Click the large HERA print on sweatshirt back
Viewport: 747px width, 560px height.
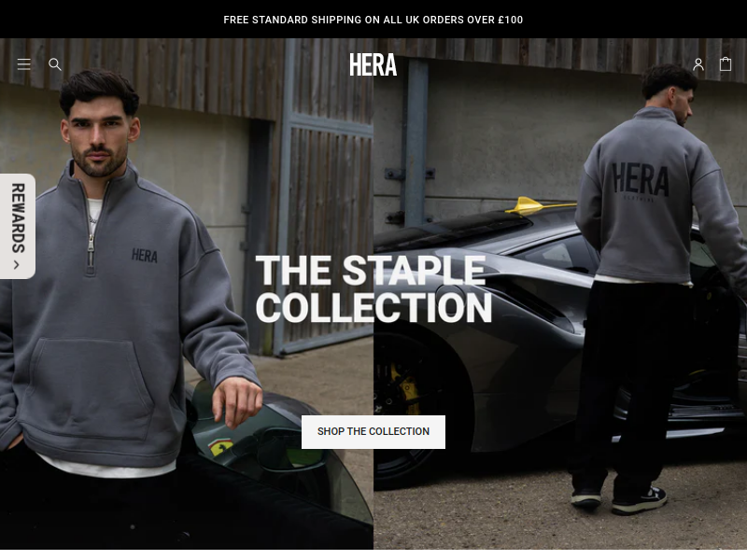pos(640,179)
